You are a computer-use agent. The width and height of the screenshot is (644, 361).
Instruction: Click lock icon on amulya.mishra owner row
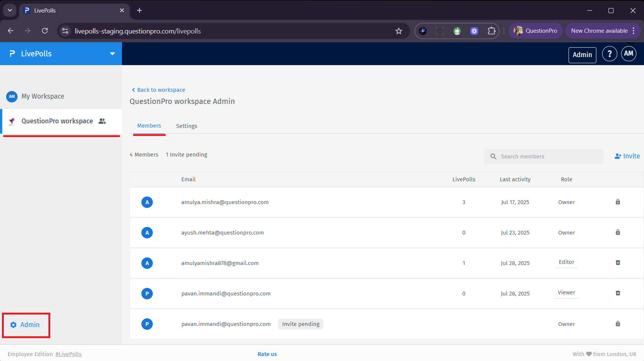click(x=618, y=202)
